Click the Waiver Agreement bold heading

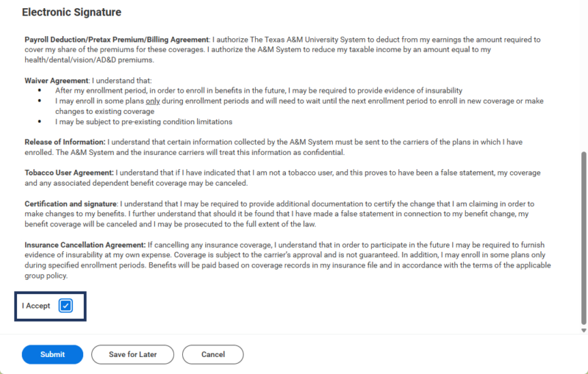click(x=57, y=81)
